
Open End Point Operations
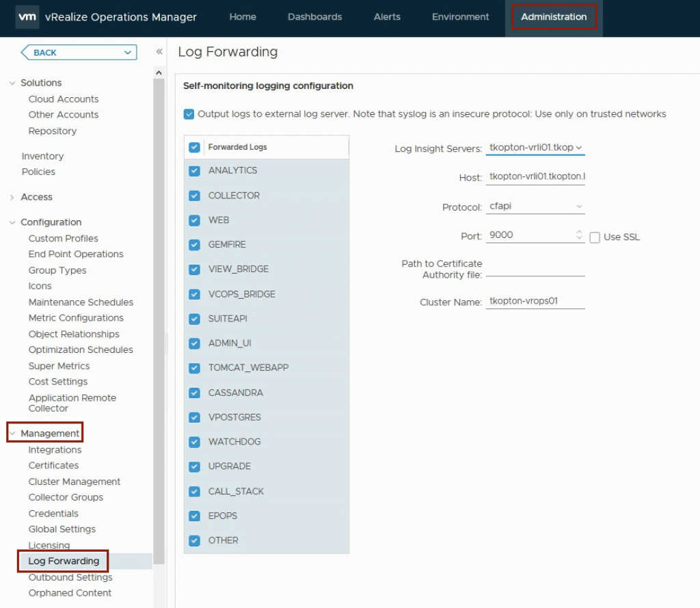point(76,254)
